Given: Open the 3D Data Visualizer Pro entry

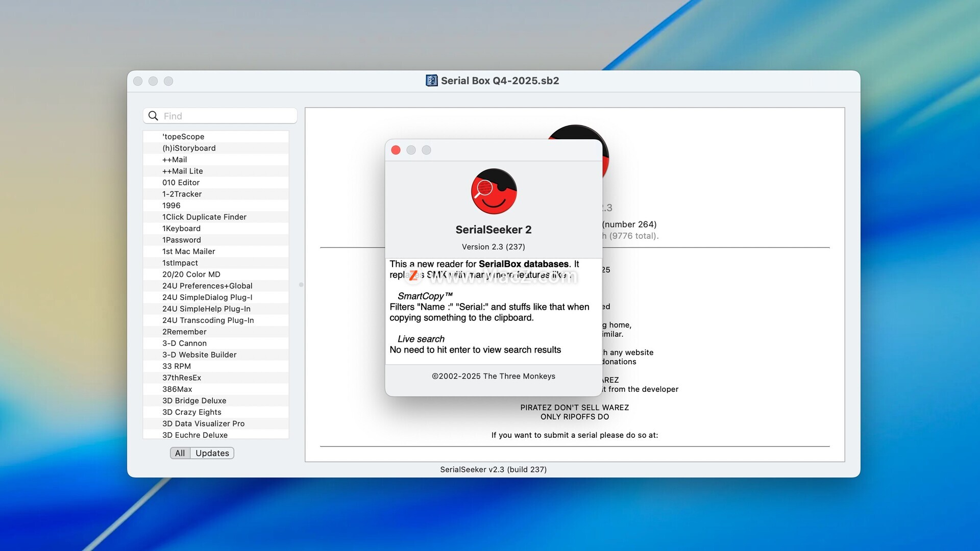Looking at the screenshot, I should pyautogui.click(x=203, y=423).
